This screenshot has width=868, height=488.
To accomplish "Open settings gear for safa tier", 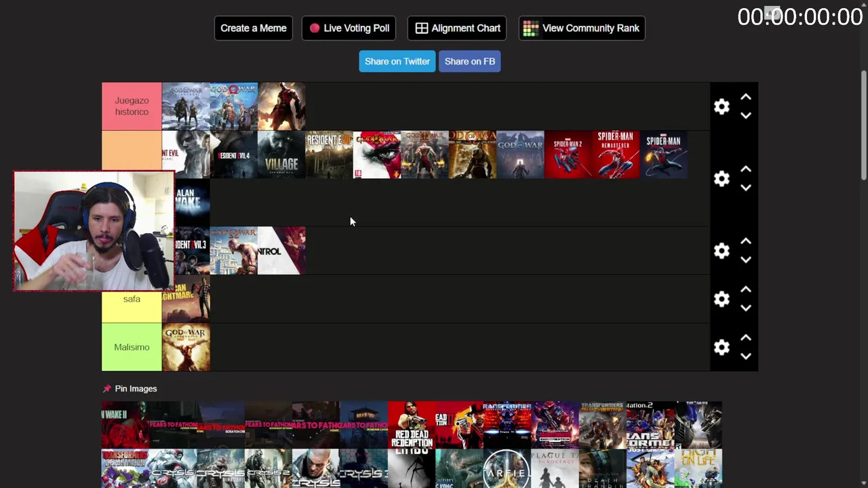I will tap(722, 299).
